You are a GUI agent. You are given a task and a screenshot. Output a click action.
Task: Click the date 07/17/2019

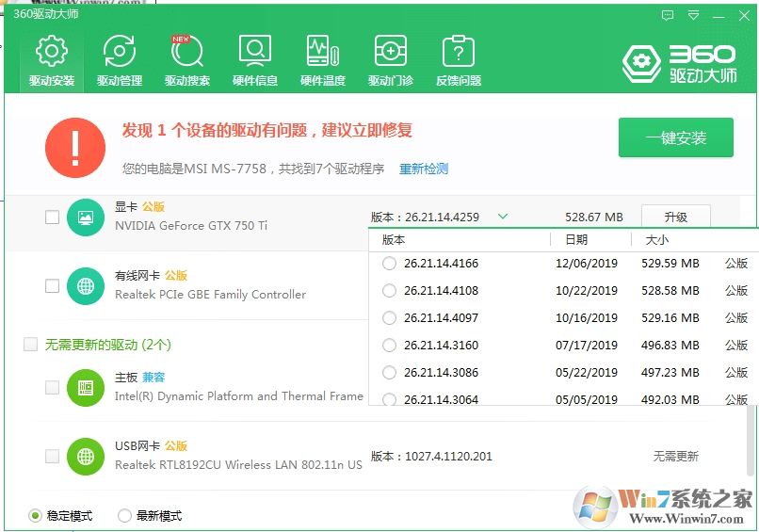point(586,346)
